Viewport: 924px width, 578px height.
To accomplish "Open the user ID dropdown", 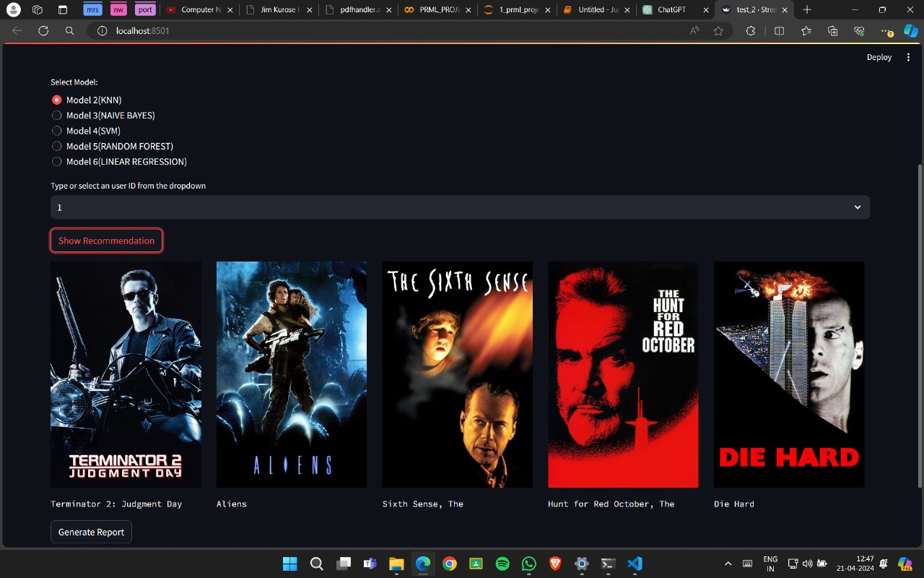I will coord(460,207).
